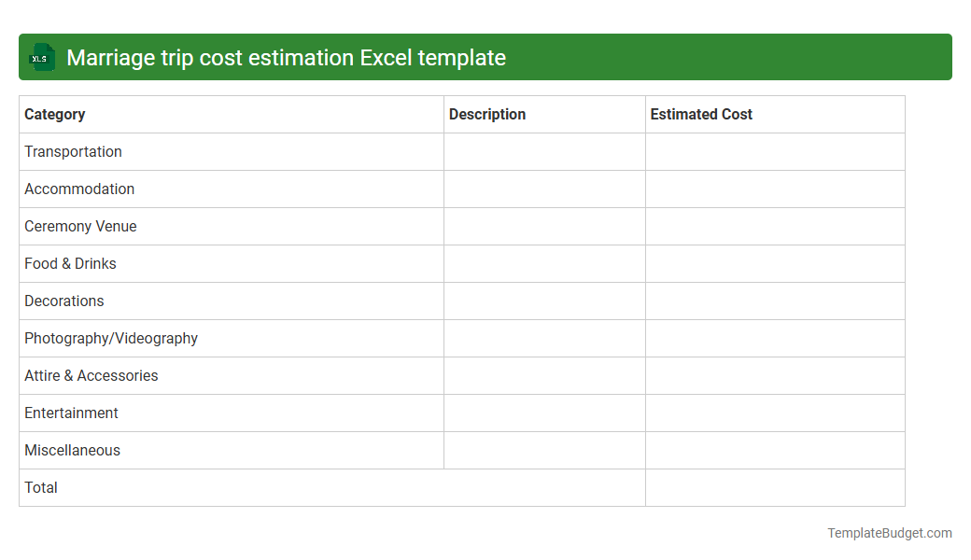Click the Category column header
The height and width of the screenshot is (560, 971).
(54, 114)
